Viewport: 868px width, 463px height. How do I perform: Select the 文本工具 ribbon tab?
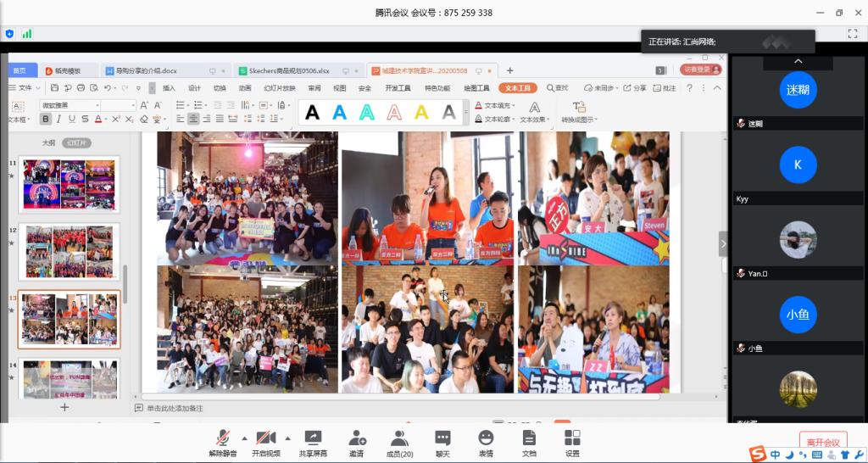[518, 87]
